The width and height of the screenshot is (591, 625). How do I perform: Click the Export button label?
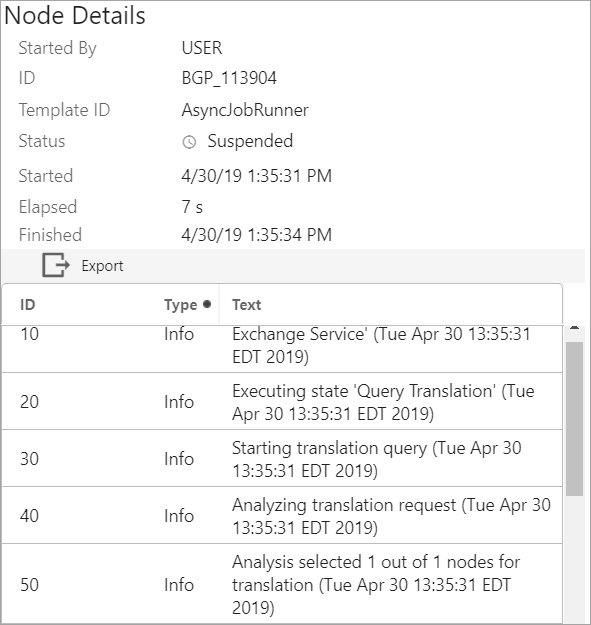click(102, 266)
